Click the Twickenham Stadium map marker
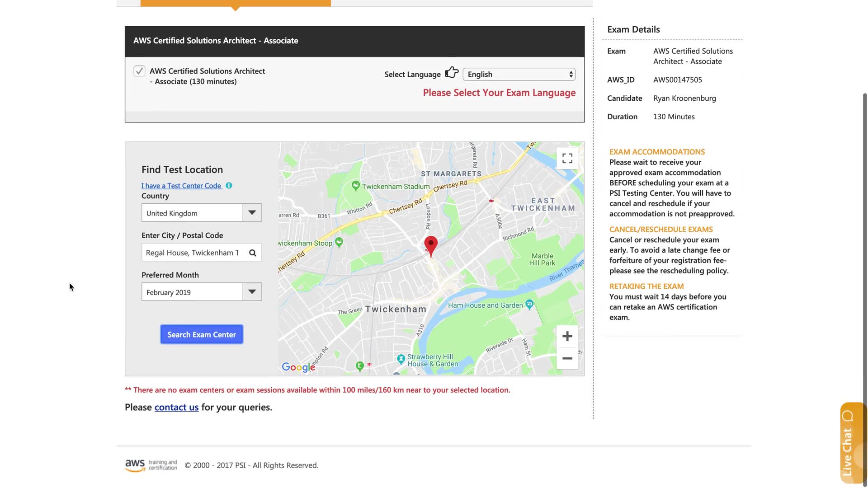This screenshot has height=488, width=868. [356, 185]
